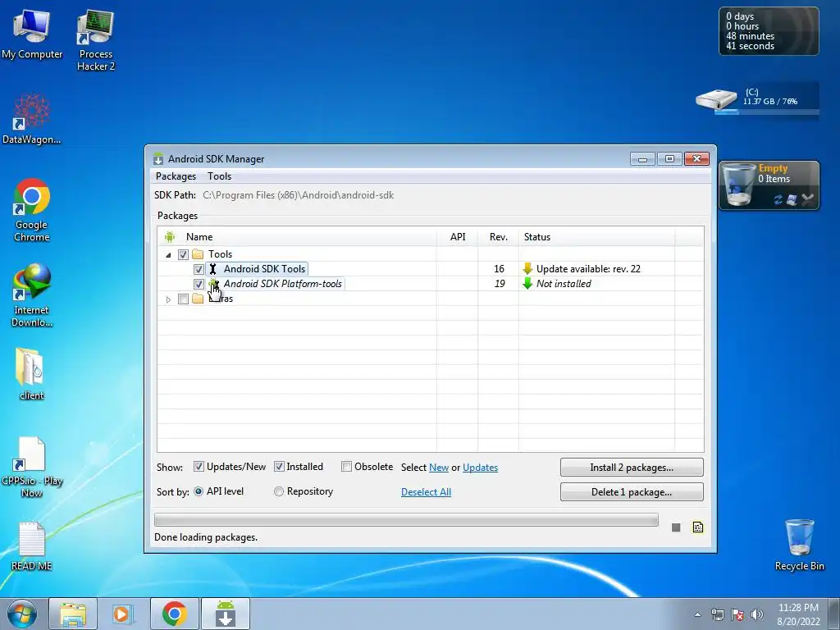Click the Updates selection link
840x630 pixels.
[x=480, y=468]
